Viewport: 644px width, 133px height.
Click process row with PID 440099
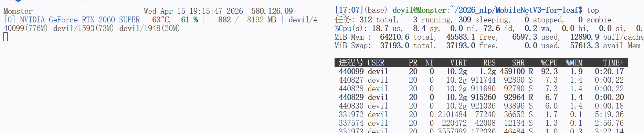pos(481,71)
